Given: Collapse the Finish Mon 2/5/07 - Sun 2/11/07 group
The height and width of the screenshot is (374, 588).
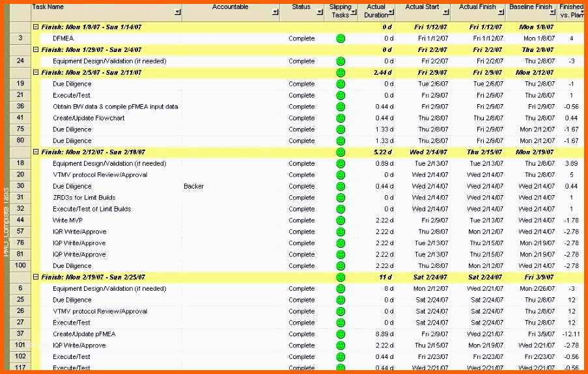Looking at the screenshot, I should (x=36, y=72).
